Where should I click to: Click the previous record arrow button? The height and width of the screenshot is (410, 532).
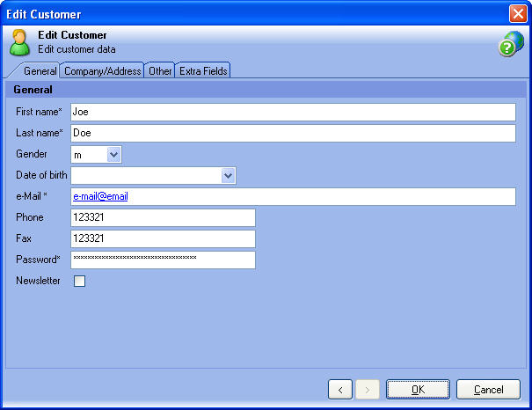(340, 389)
